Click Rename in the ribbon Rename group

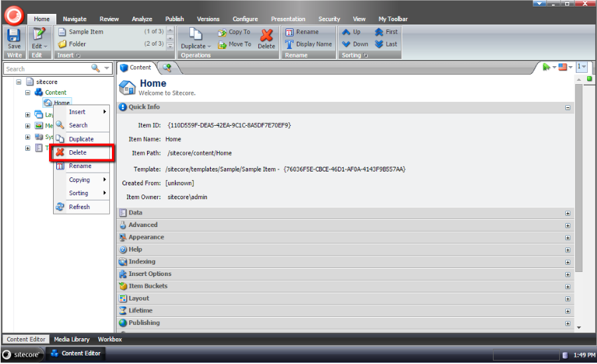click(302, 32)
